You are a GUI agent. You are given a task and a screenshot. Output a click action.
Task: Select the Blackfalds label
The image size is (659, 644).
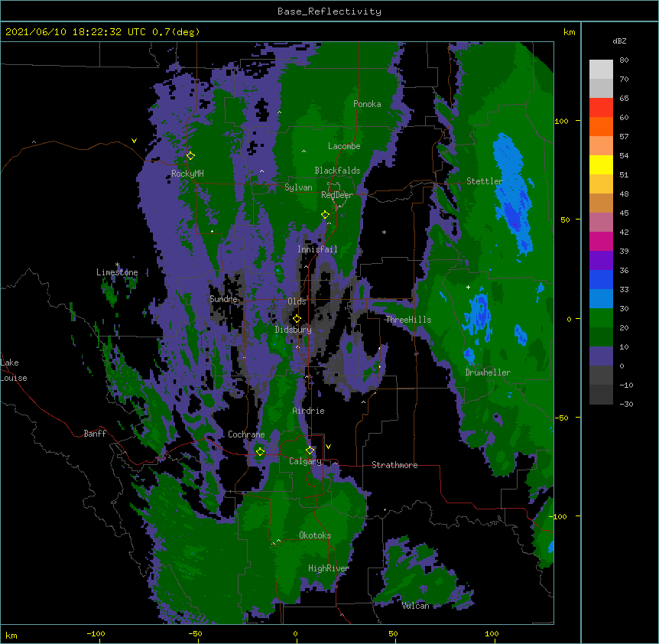click(337, 171)
